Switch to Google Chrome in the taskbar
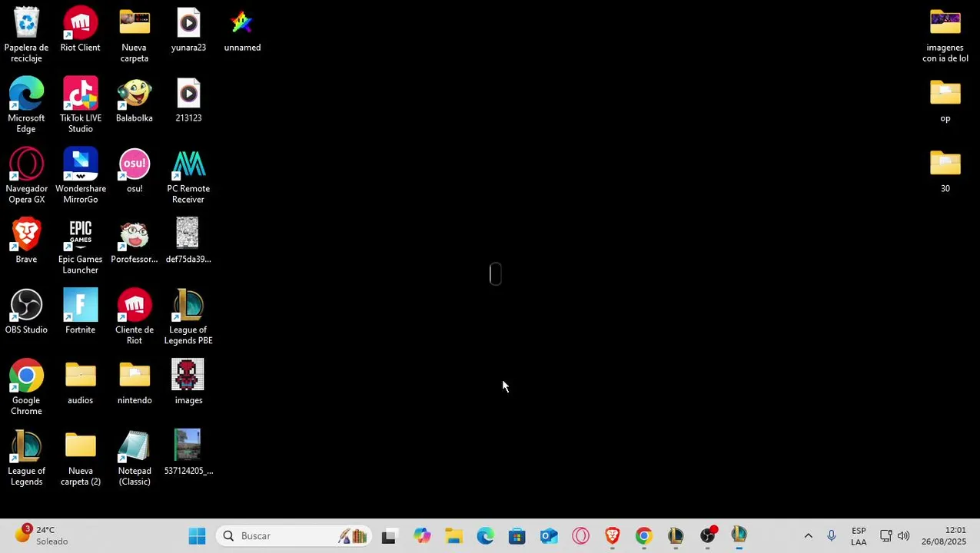 pos(644,536)
